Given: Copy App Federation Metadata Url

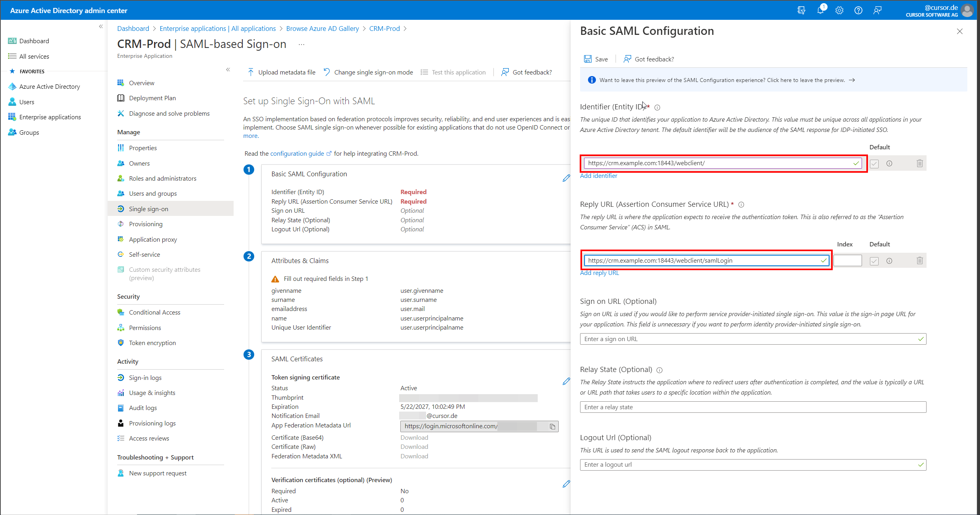Looking at the screenshot, I should click(x=552, y=426).
